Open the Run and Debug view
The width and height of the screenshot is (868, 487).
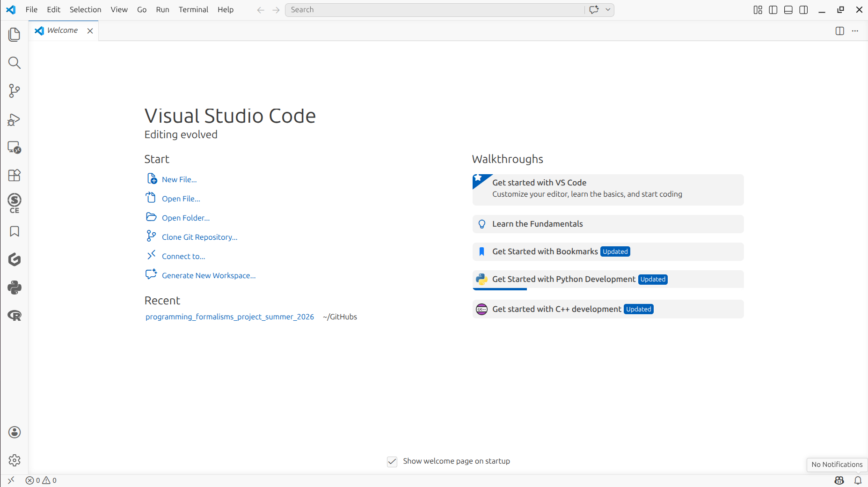15,119
